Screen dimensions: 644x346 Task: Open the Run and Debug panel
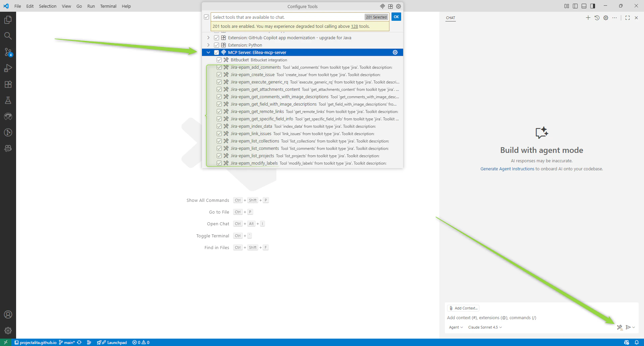tap(8, 68)
